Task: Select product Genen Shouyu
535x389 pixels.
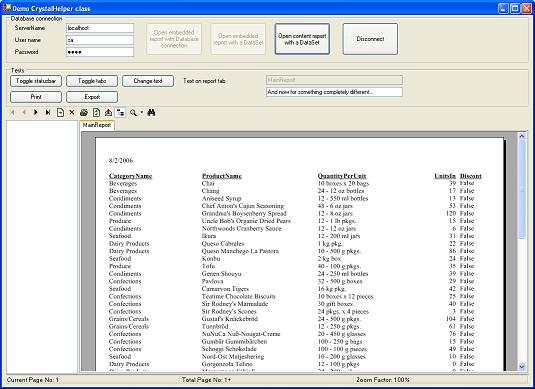Action: [x=221, y=274]
